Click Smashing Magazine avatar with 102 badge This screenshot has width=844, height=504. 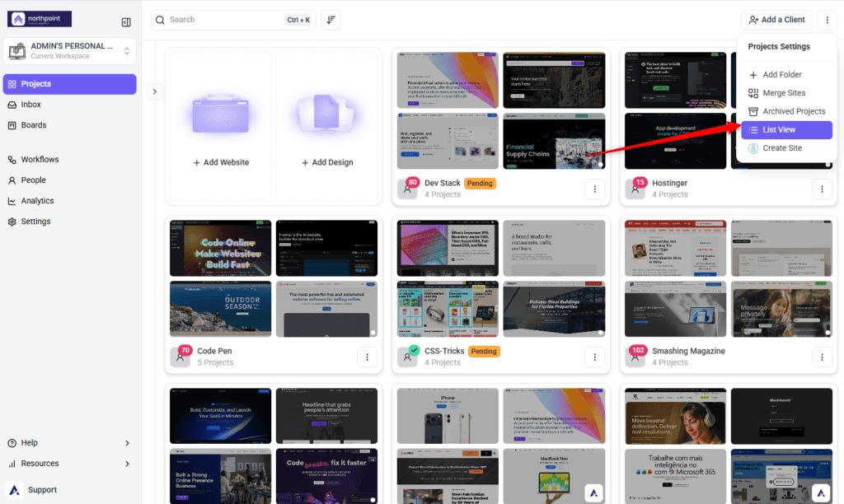click(x=636, y=356)
